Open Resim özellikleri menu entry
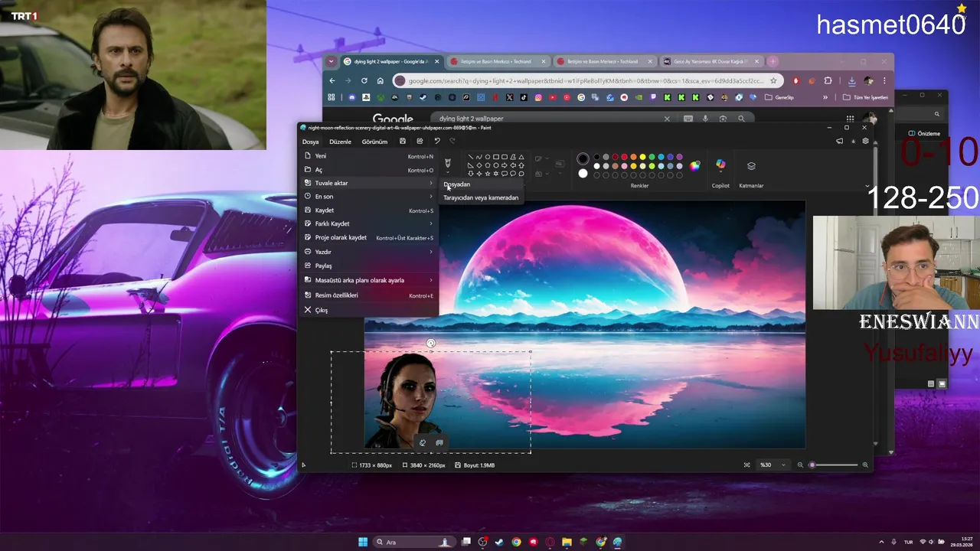This screenshot has width=980, height=551. click(x=368, y=295)
